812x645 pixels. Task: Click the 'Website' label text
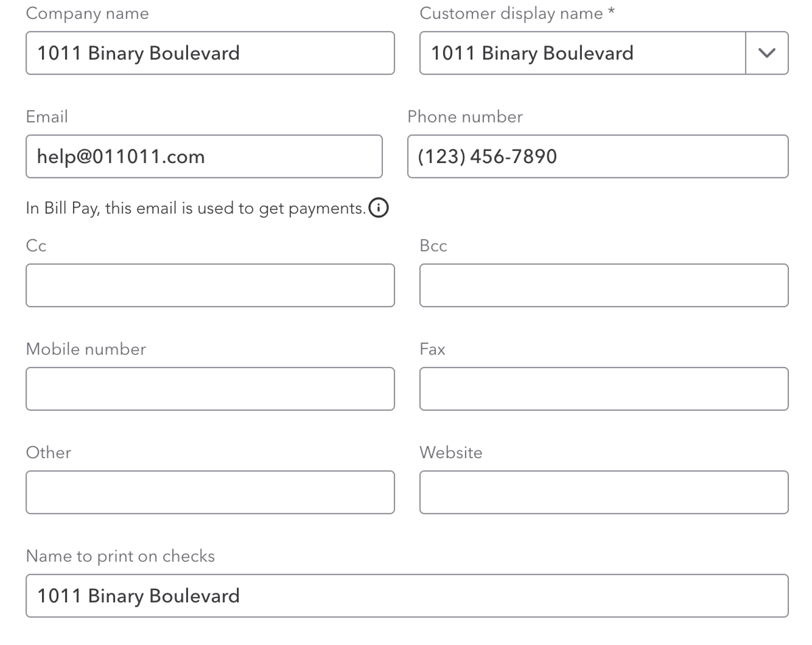[451, 453]
